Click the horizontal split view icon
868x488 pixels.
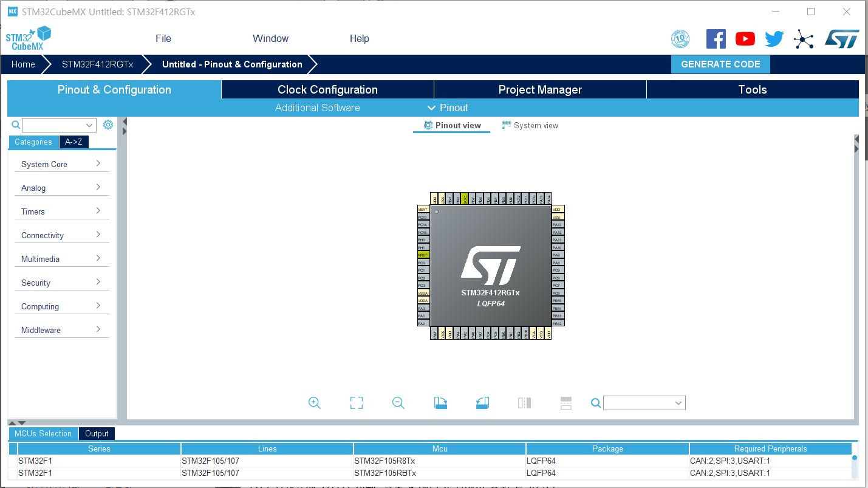pyautogui.click(x=566, y=403)
